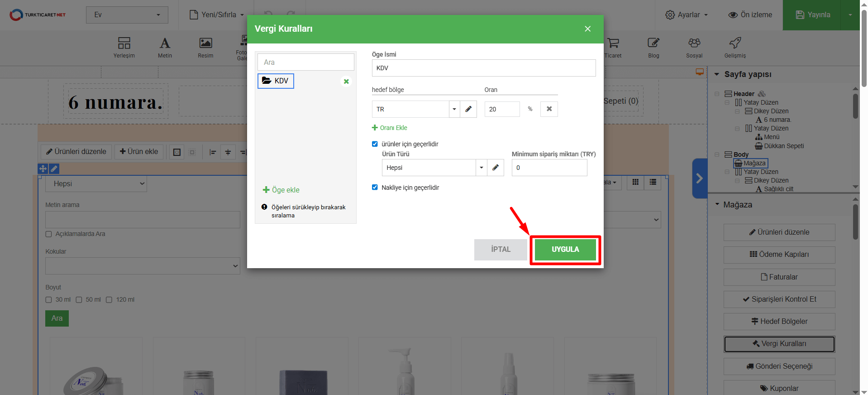Click the pencil icon next to TR region
Viewport: 868px width, 395px height.
tap(468, 109)
